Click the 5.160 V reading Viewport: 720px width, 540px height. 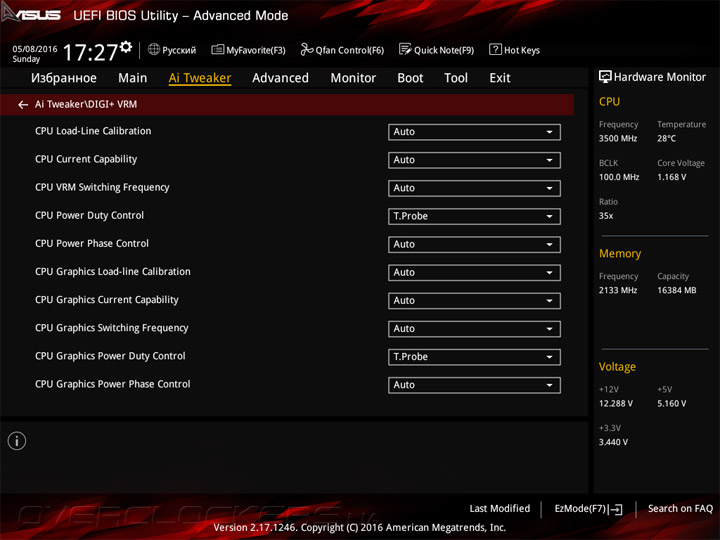[x=671, y=403]
